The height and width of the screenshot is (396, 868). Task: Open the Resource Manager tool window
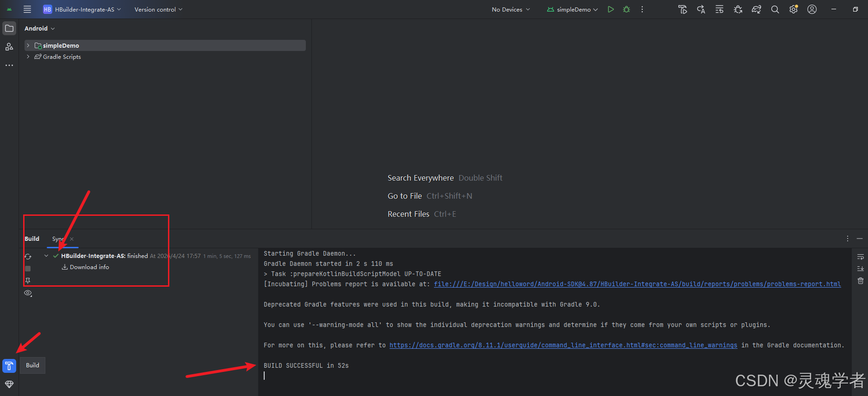coord(9,47)
